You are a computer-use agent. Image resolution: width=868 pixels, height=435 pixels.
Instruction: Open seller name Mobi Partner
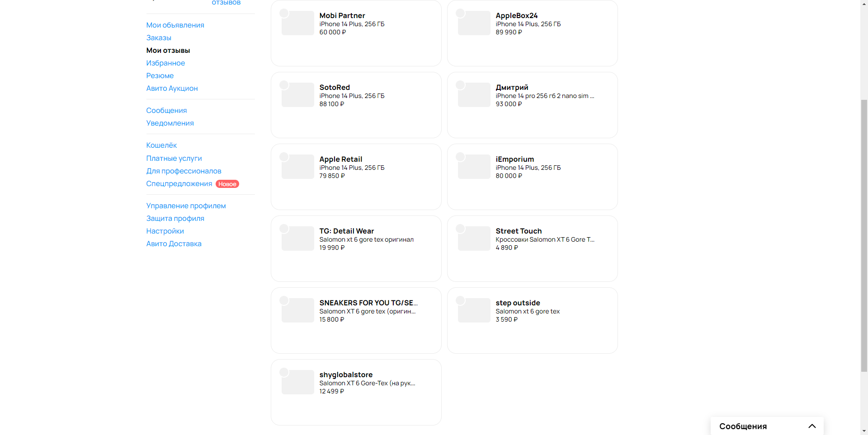coord(342,15)
